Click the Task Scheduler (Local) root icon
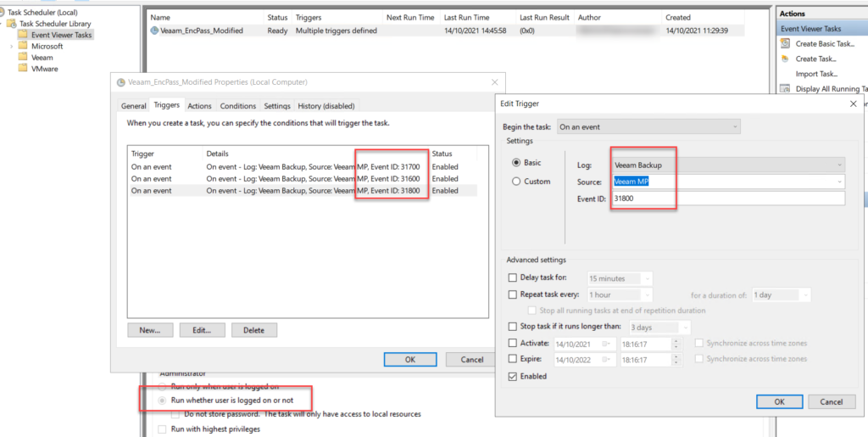 tap(3, 12)
